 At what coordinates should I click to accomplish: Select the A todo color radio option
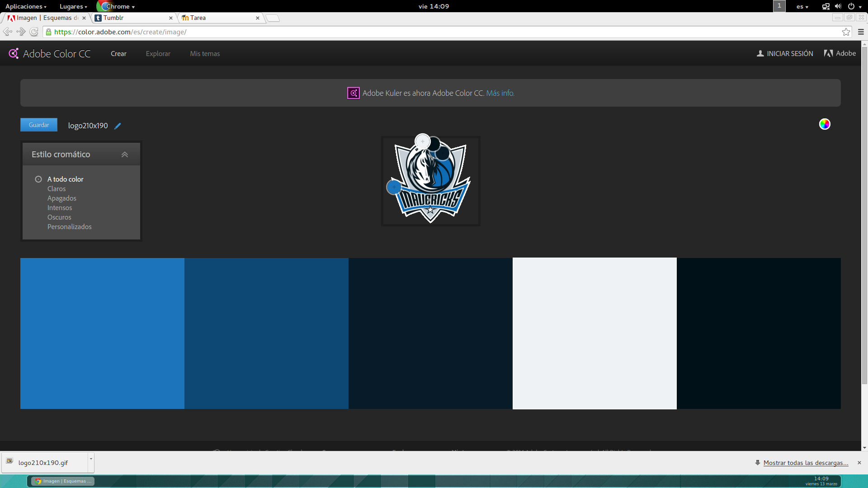38,179
